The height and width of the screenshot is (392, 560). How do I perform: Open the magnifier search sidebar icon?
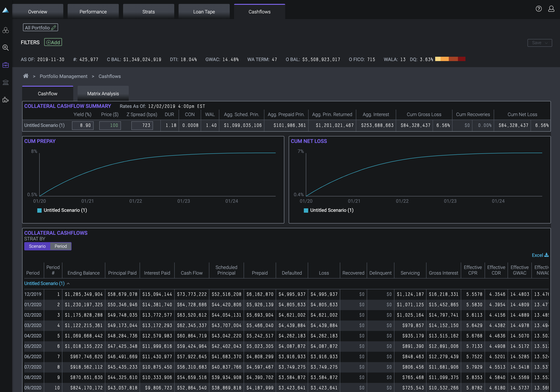click(5, 47)
